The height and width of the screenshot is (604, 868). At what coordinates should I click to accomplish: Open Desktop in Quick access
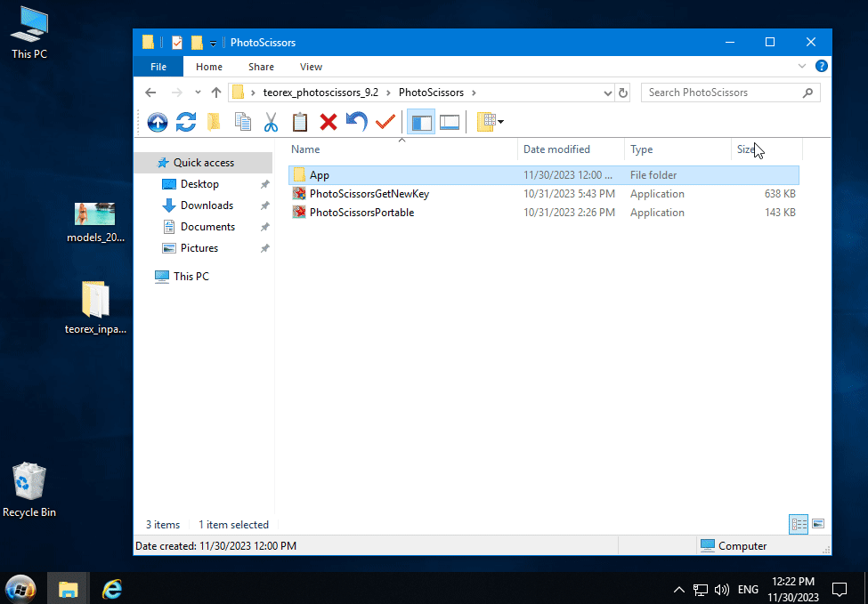coord(199,184)
